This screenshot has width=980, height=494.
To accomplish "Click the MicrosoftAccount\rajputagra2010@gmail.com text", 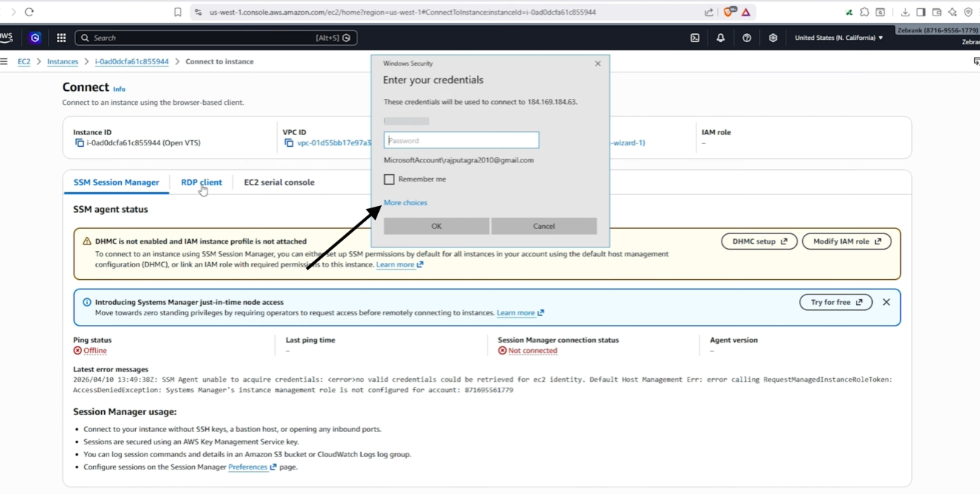I will [x=459, y=160].
